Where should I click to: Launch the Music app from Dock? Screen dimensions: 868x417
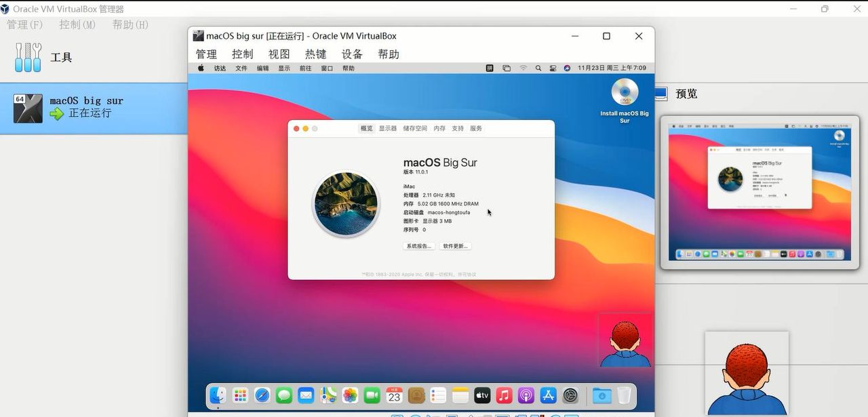504,395
